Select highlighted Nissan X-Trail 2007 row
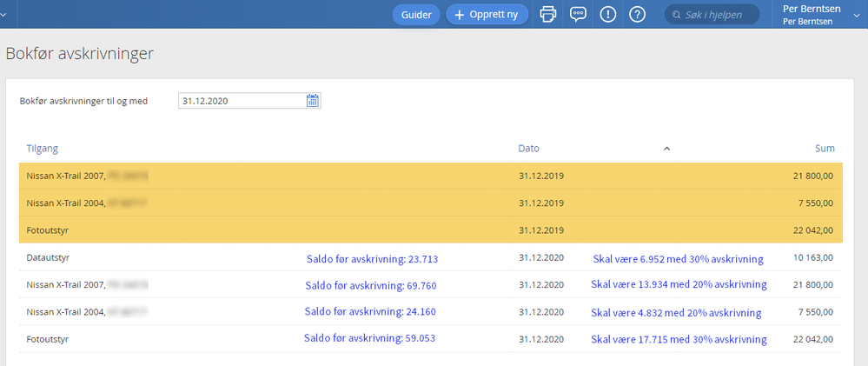868x366 pixels. pos(431,176)
